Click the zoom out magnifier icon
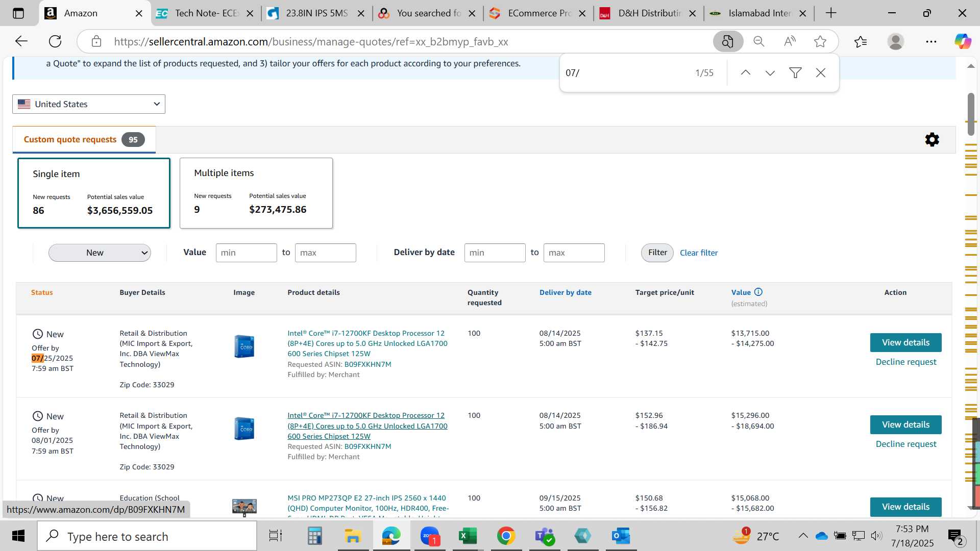 click(x=759, y=41)
